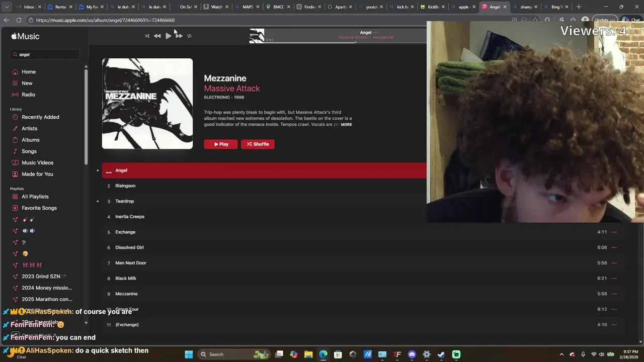This screenshot has width=644, height=362.
Task: Open All Playlists
Action: pos(35,197)
